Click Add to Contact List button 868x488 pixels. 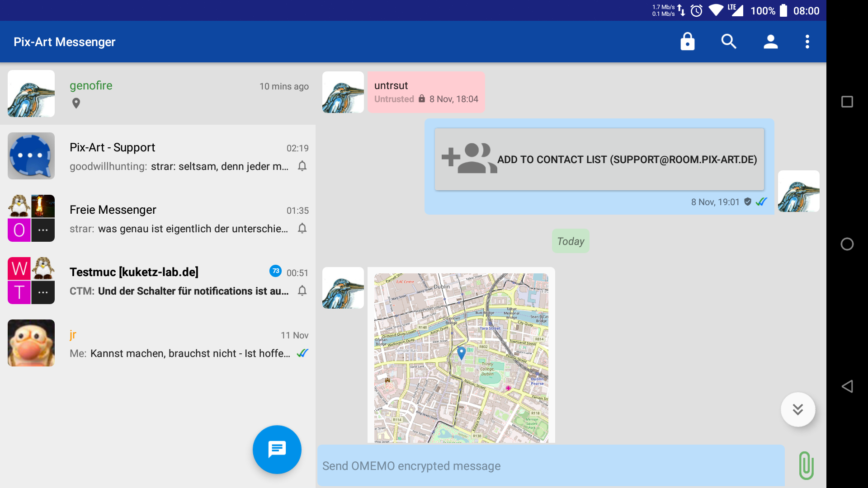coord(599,159)
